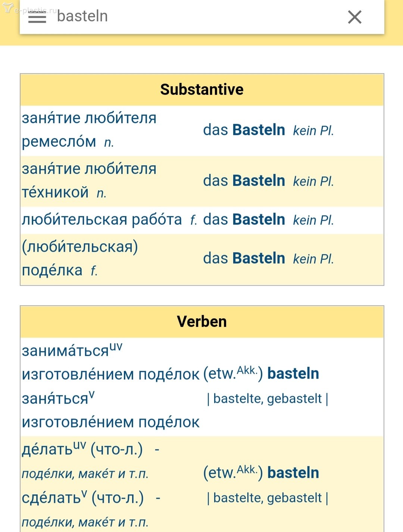Open translation "занятие любителя ремеслом"
The image size is (403, 532).
[89, 130]
